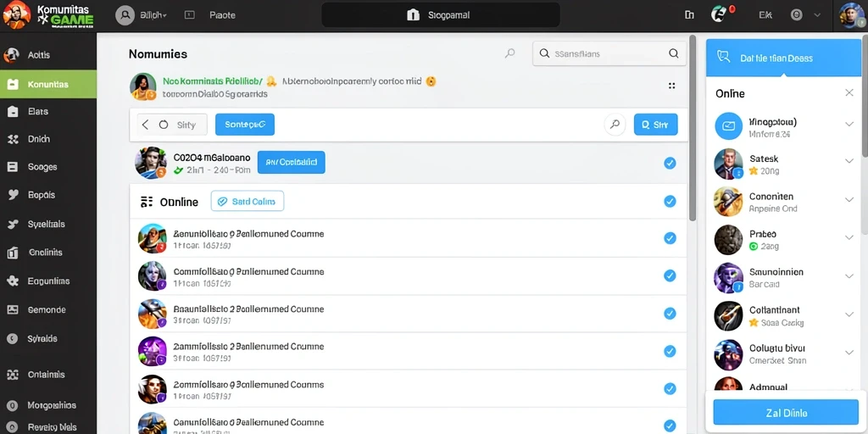Click the right panel vertical scrollbar
The width and height of the screenshot is (868, 434).
pyautogui.click(x=865, y=97)
